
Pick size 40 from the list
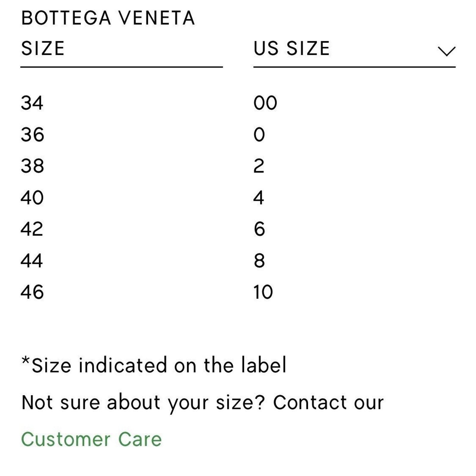tap(32, 198)
